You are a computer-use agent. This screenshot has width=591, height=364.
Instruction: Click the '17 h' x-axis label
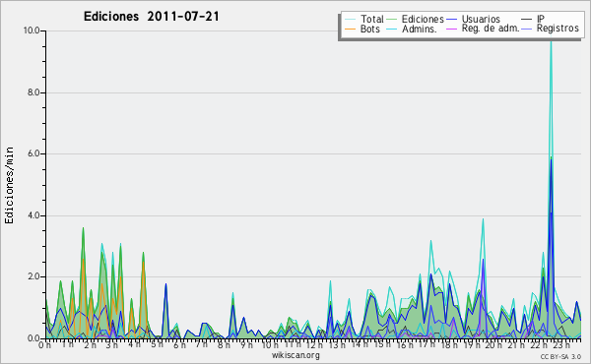pos(427,344)
